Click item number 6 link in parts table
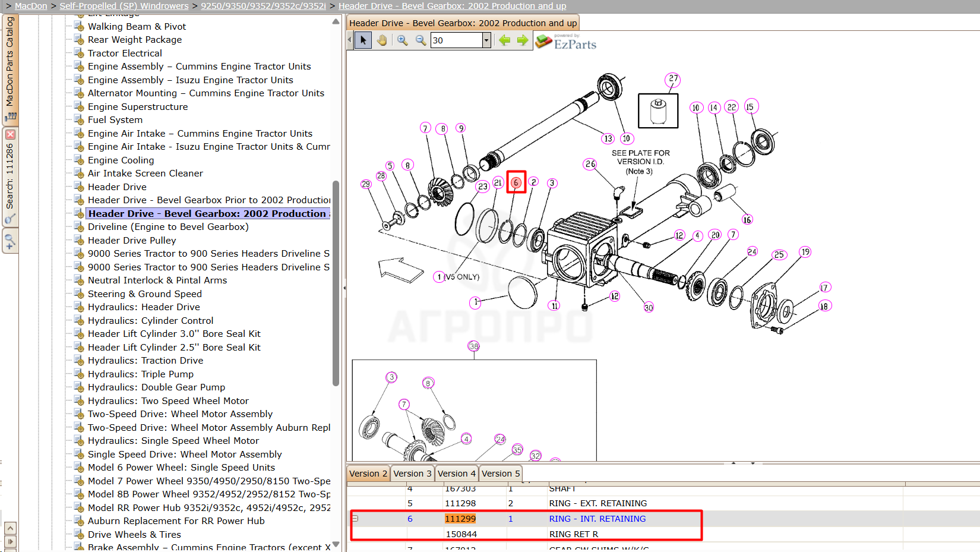Viewport: 980px width, 552px height. (x=410, y=519)
